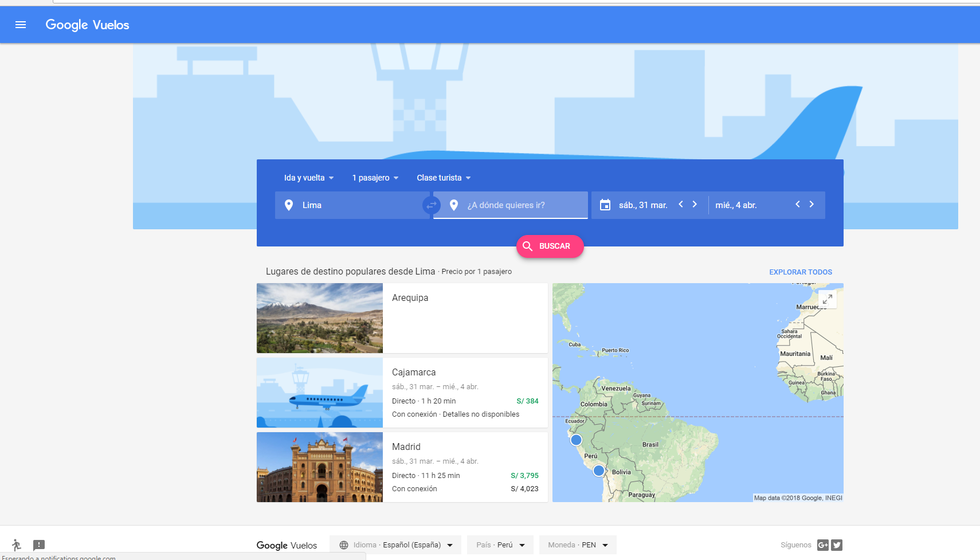This screenshot has height=560, width=980.
Task: Open the Google+ follow icon
Action: tap(823, 545)
